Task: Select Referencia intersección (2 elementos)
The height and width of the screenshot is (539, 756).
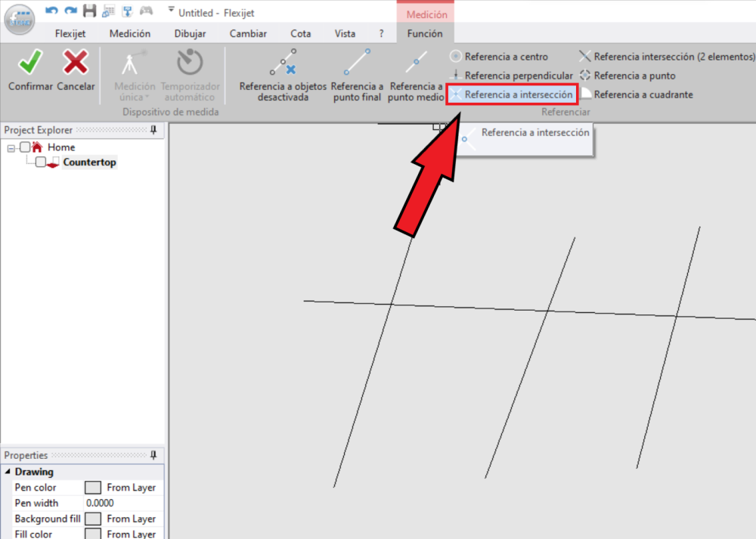Action: [667, 57]
